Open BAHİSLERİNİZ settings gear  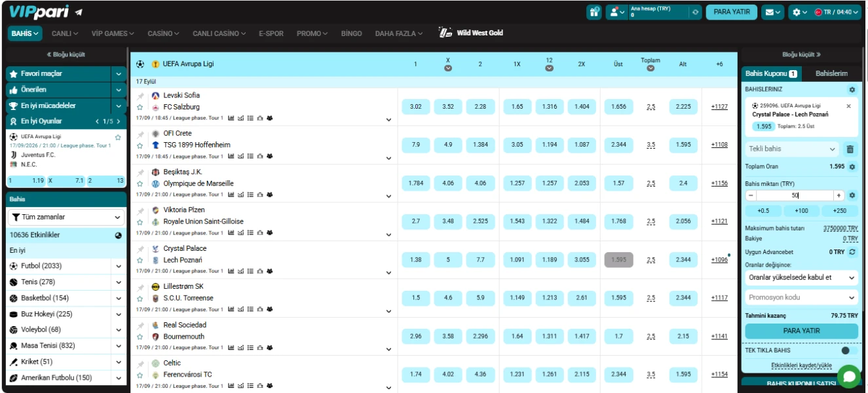[852, 89]
